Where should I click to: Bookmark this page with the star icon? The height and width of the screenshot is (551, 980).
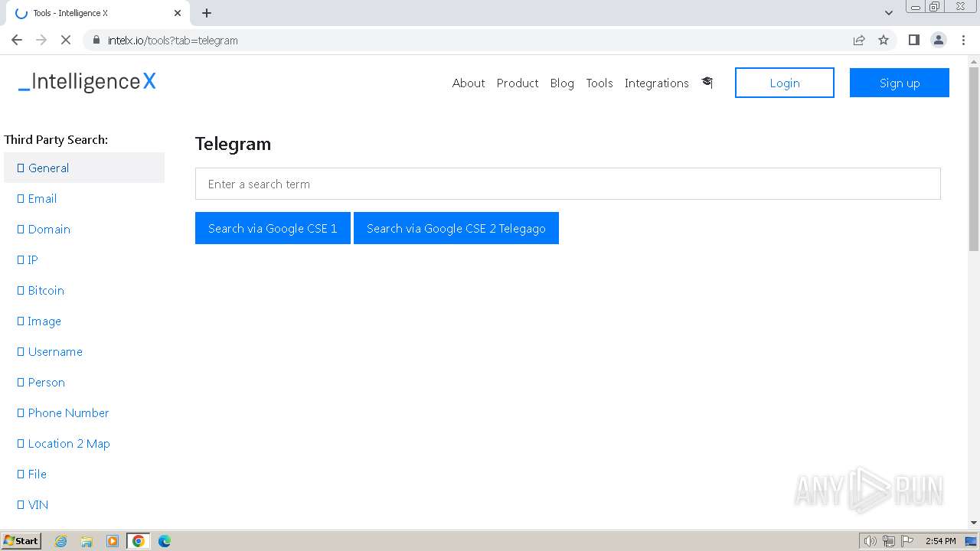[x=884, y=40]
